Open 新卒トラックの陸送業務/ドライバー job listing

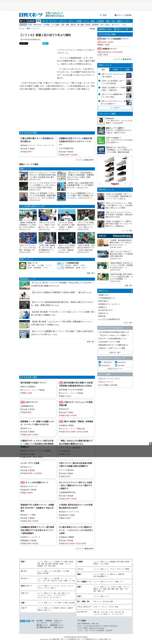click(x=116, y=39)
